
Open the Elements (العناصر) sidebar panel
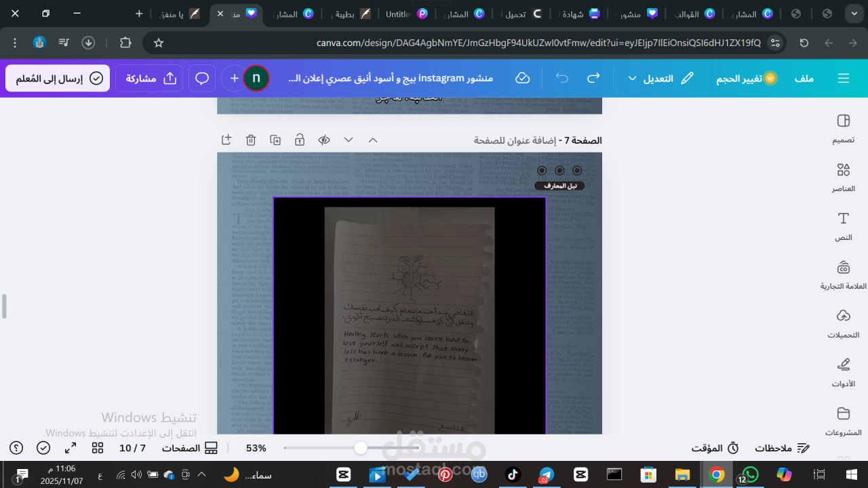coord(843,178)
